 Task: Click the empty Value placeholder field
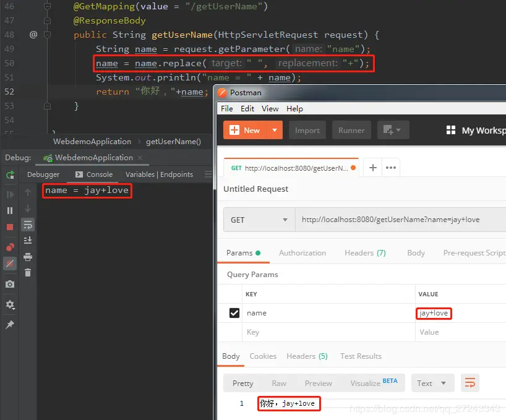(460, 332)
